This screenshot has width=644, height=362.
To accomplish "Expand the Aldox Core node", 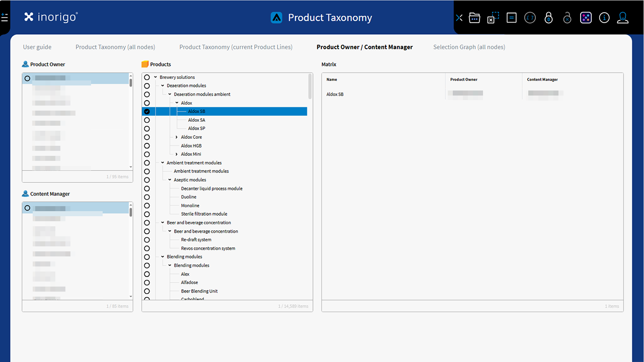I will click(x=177, y=137).
